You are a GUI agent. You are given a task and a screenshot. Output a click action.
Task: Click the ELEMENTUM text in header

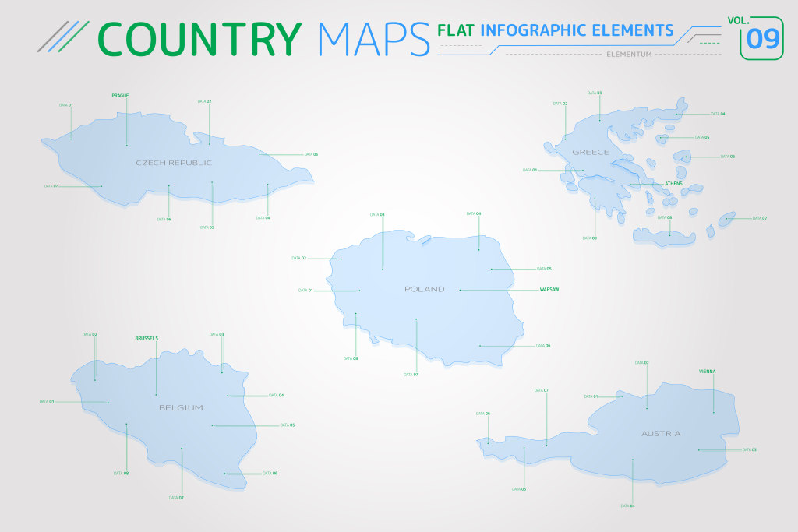tap(628, 54)
